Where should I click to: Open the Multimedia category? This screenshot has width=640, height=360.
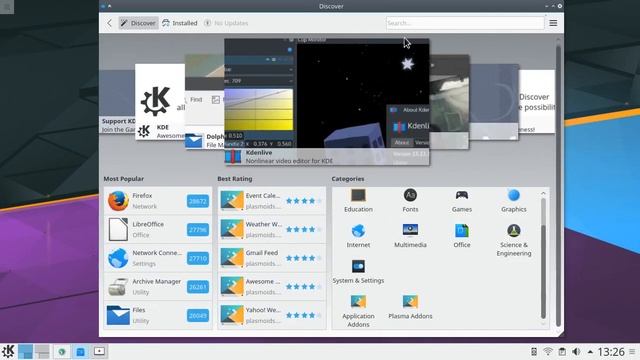410,236
